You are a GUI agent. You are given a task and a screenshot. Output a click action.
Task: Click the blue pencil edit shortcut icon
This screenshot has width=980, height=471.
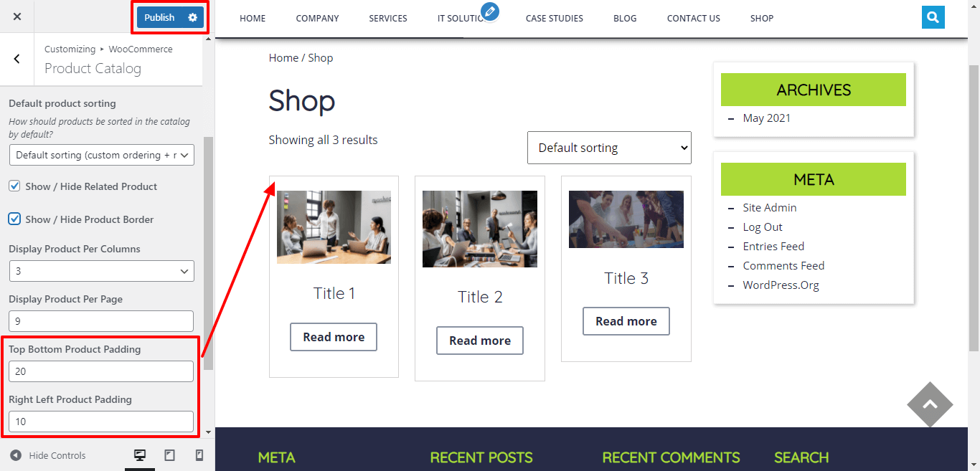click(490, 11)
